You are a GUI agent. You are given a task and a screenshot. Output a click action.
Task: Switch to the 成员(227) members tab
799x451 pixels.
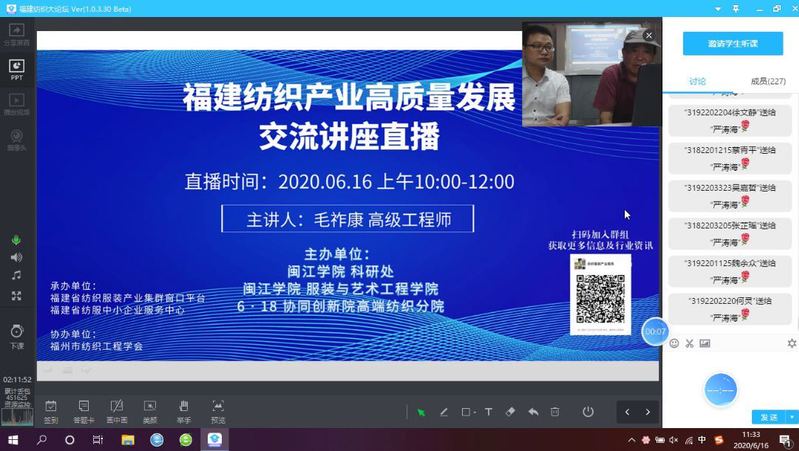point(767,81)
